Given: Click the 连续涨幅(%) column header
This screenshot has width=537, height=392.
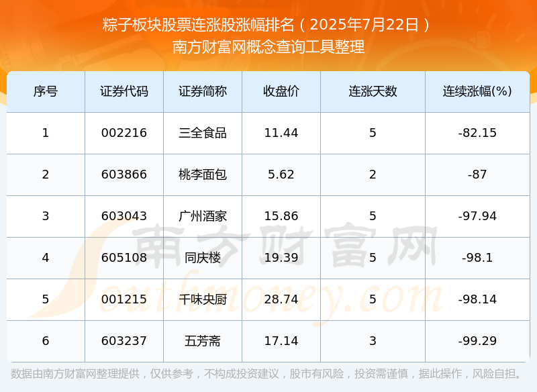Looking at the screenshot, I should coord(477,91).
